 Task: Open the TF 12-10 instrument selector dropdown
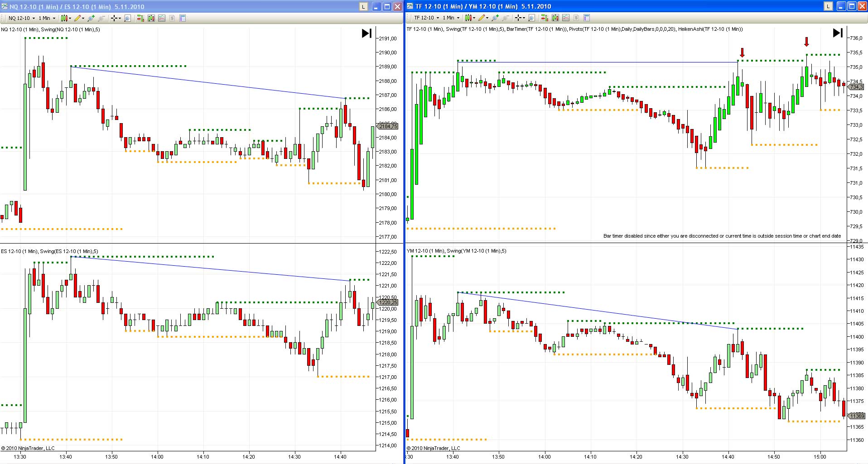click(x=427, y=18)
